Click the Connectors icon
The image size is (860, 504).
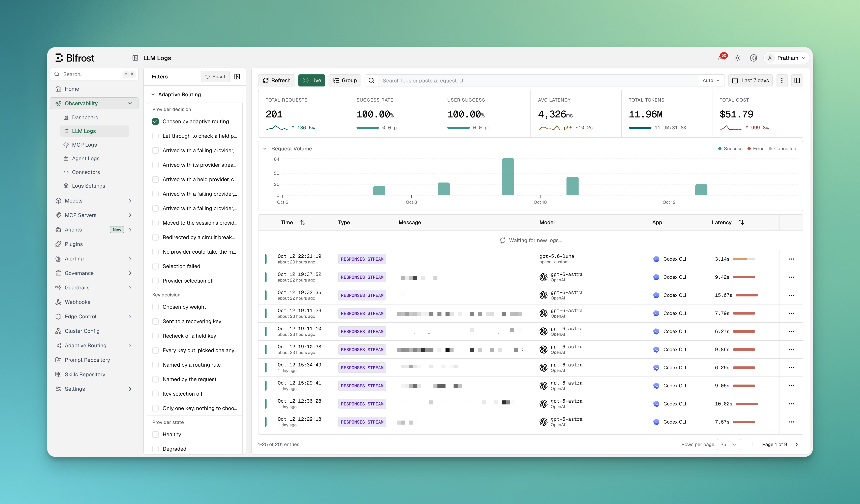[66, 172]
